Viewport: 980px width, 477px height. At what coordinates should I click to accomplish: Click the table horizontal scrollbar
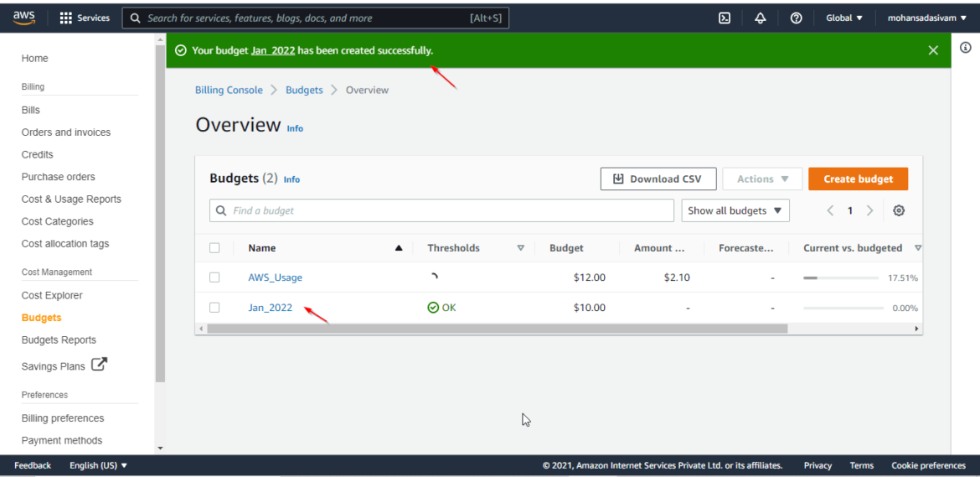(x=498, y=329)
